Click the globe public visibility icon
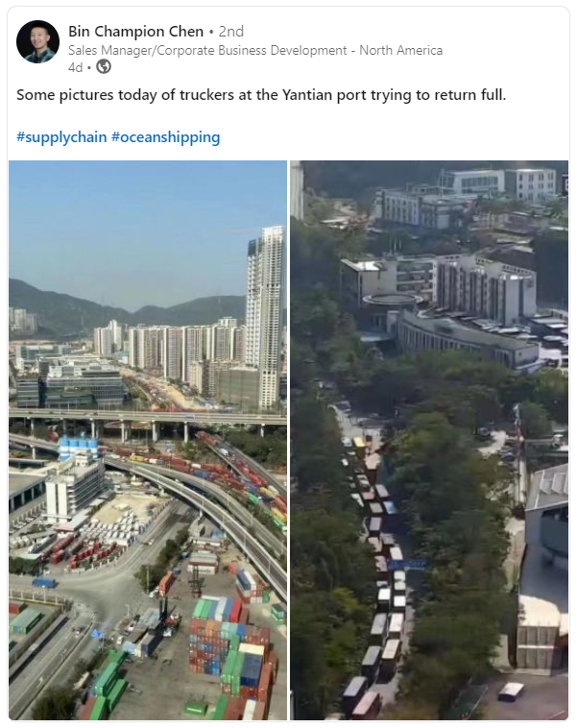The width and height of the screenshot is (578, 728). [104, 67]
